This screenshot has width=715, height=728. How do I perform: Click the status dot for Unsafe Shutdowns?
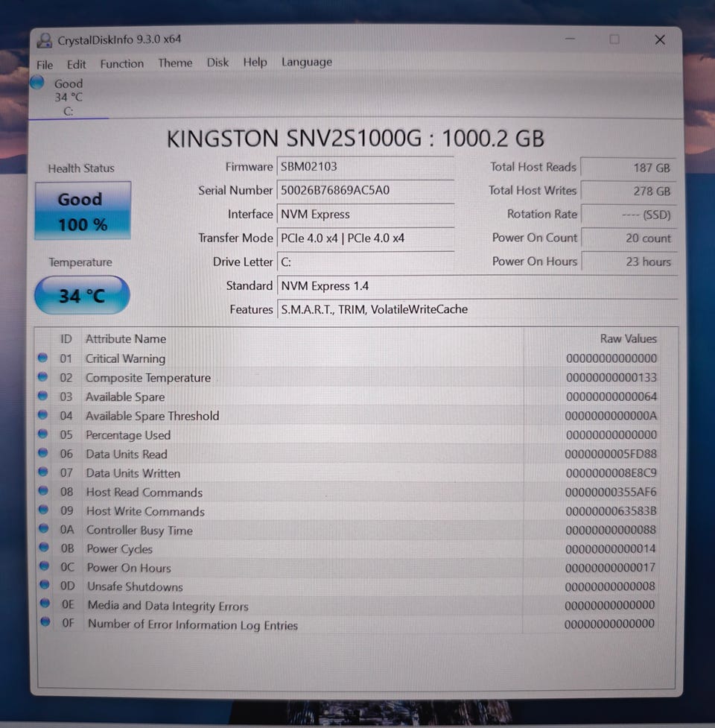pyautogui.click(x=45, y=584)
